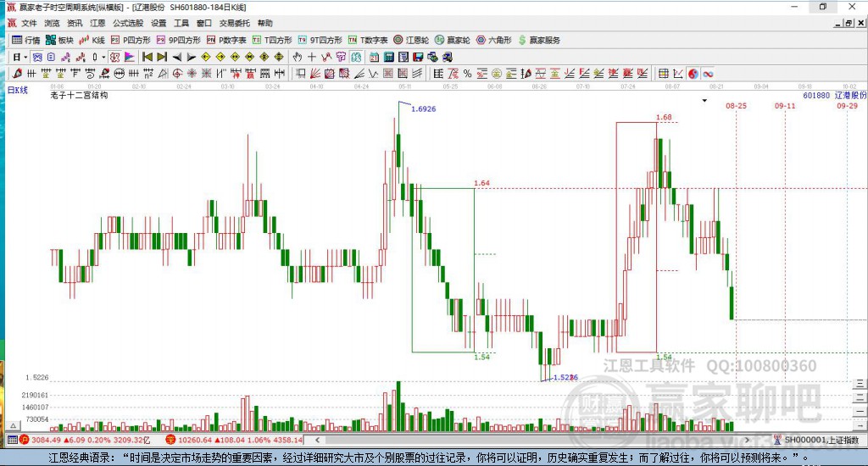Open the calendar icon showing 21
Image resolution: width=868 pixels, height=466 pixels.
click(x=374, y=57)
